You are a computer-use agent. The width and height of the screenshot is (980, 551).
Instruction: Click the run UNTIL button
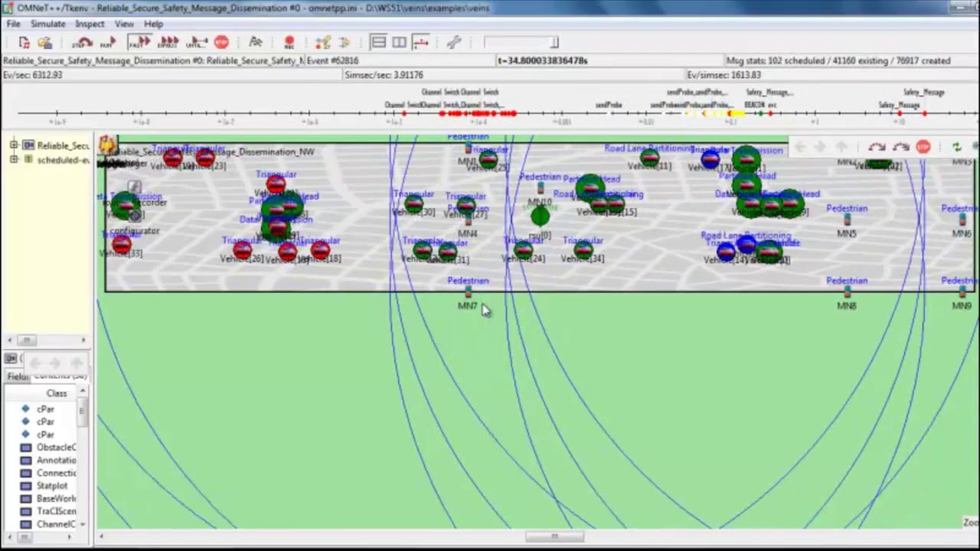coord(197,43)
